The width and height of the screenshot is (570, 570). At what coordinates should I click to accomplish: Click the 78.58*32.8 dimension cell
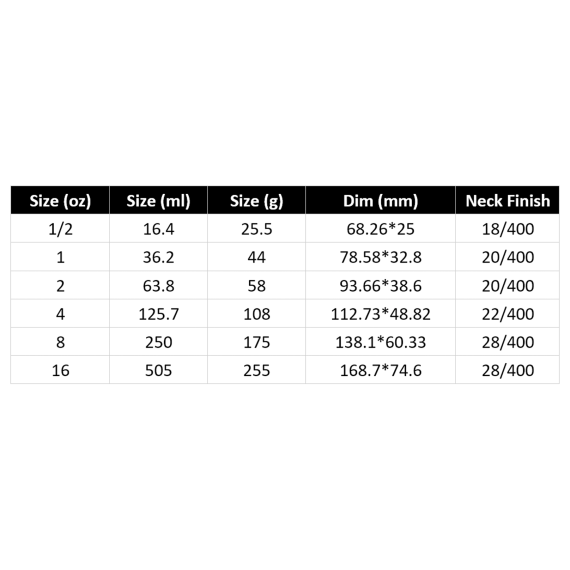pyautogui.click(x=381, y=257)
